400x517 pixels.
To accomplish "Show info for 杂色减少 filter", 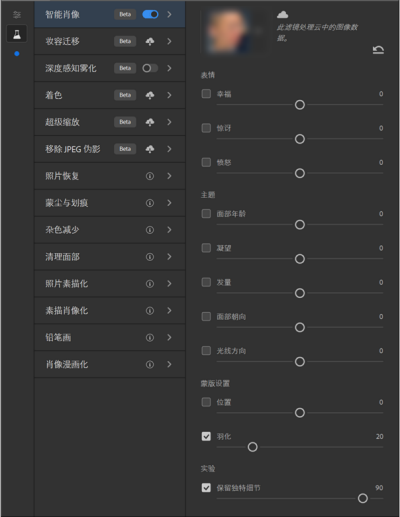I will (150, 230).
